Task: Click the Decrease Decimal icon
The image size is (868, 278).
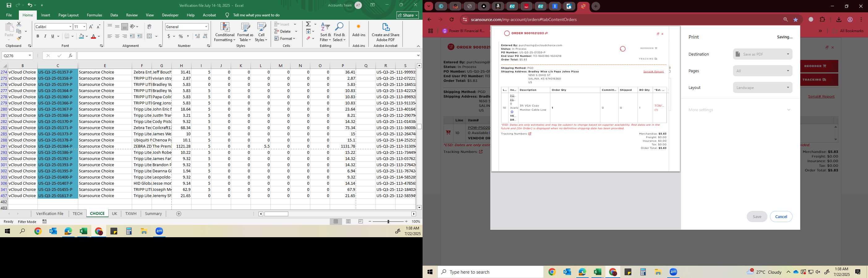Action: click(205, 36)
